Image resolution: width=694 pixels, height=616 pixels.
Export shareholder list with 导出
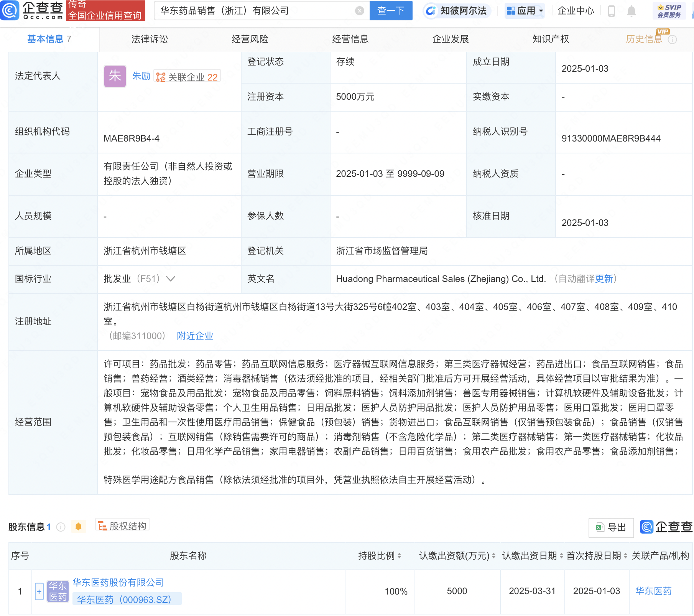point(611,527)
